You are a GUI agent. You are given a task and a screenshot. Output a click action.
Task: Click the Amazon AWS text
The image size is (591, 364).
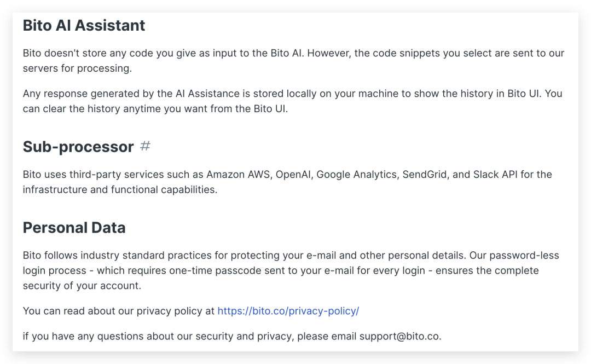pos(237,175)
